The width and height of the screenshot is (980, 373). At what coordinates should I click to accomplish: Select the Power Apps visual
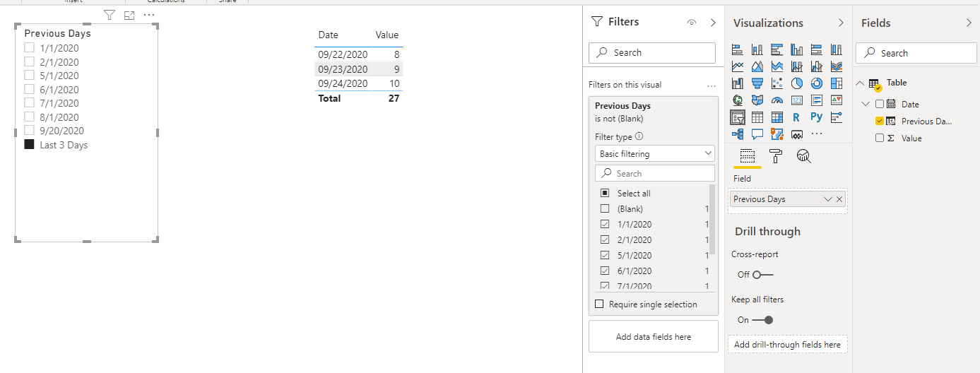click(797, 134)
